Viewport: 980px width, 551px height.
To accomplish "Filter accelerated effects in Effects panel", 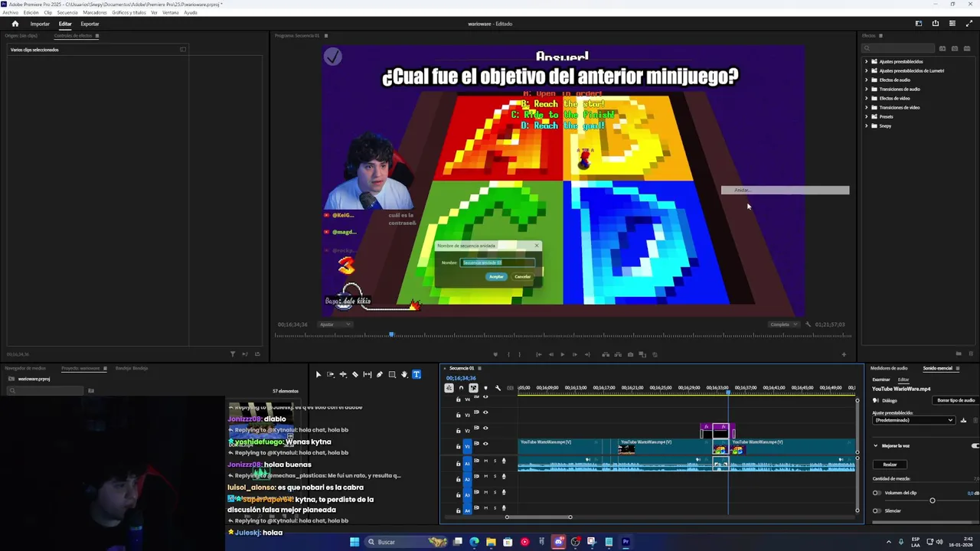I will click(942, 48).
